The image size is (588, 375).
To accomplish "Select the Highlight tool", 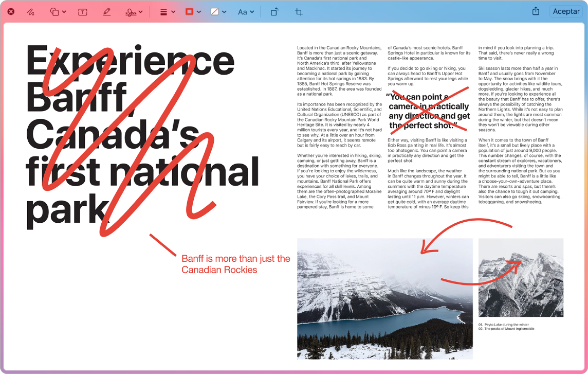I will click(106, 11).
